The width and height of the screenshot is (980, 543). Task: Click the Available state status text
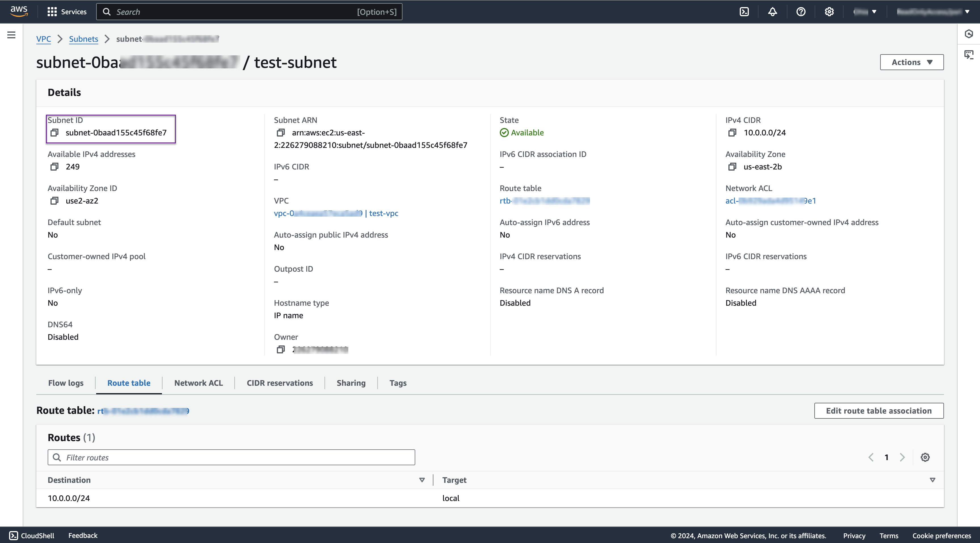pyautogui.click(x=527, y=133)
